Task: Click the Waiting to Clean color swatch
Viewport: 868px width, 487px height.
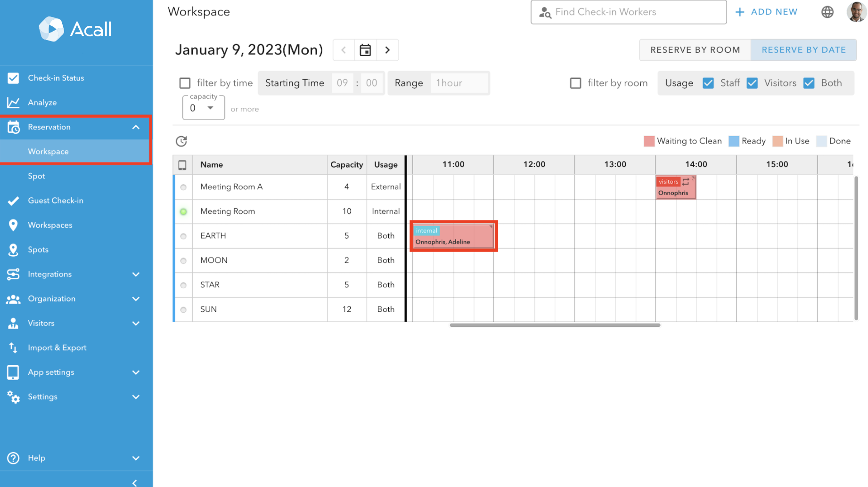Action: pos(649,141)
